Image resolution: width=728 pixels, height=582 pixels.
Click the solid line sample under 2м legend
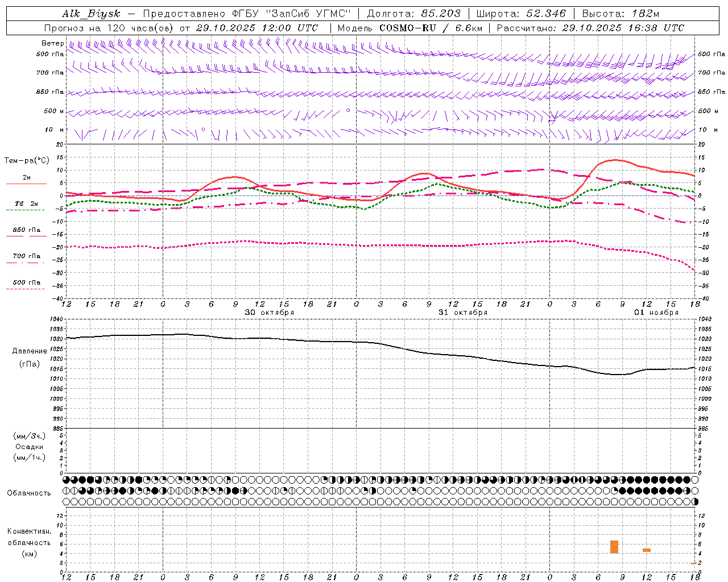tap(26, 184)
